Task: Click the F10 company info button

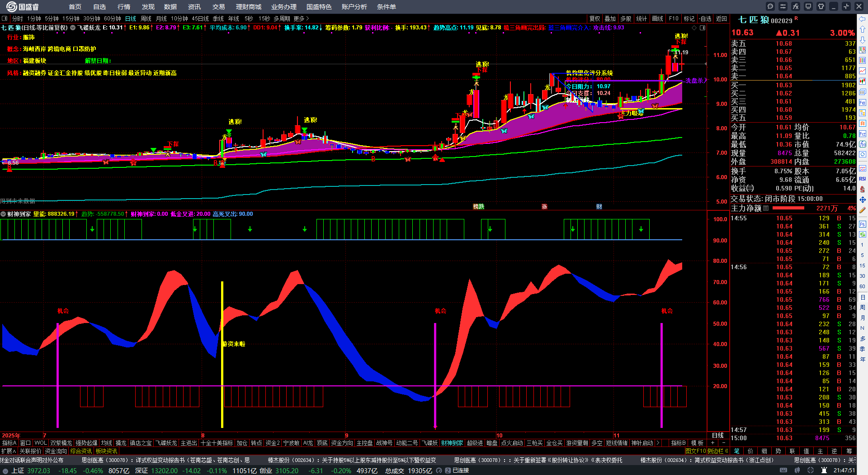Action: click(x=674, y=19)
